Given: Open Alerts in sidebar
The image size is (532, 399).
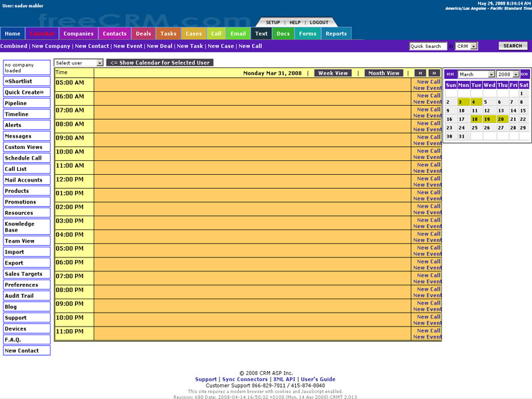Looking at the screenshot, I should click(27, 125).
